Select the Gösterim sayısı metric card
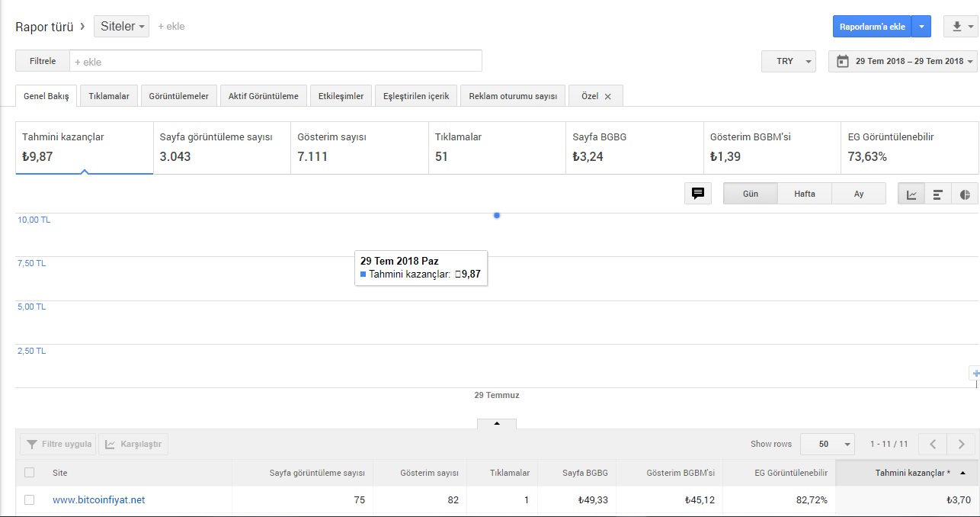 [x=360, y=147]
